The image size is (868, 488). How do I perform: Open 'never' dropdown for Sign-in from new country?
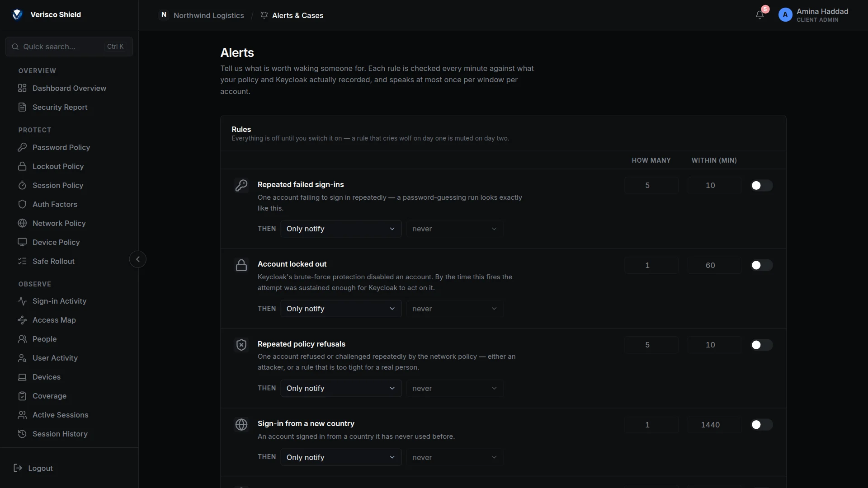[455, 457]
